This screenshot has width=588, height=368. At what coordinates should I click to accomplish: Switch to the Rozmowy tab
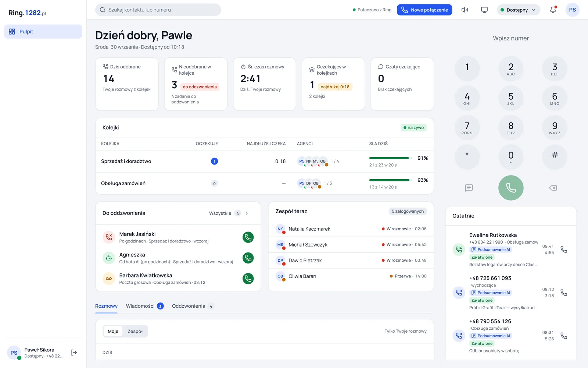click(106, 306)
